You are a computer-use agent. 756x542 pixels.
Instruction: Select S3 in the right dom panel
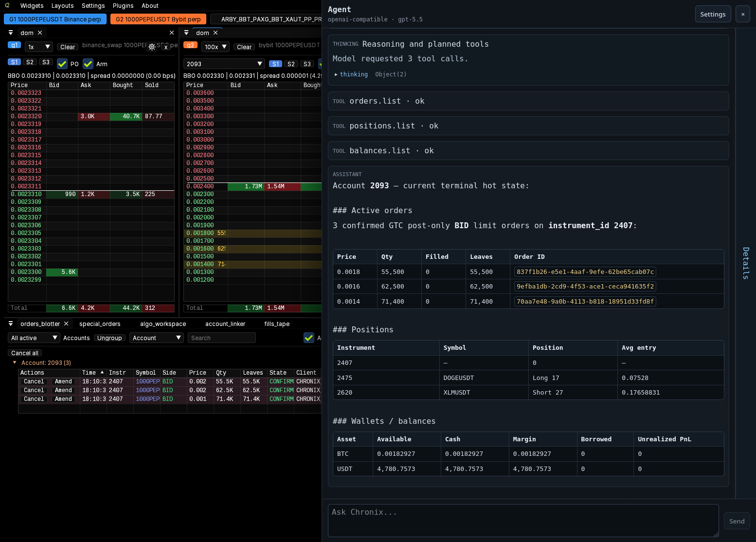coord(307,64)
